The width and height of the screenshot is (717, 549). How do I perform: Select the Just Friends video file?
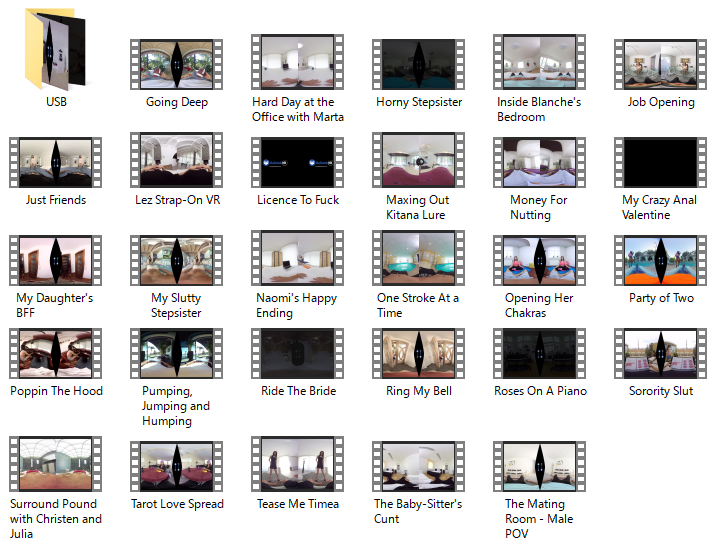(56, 160)
